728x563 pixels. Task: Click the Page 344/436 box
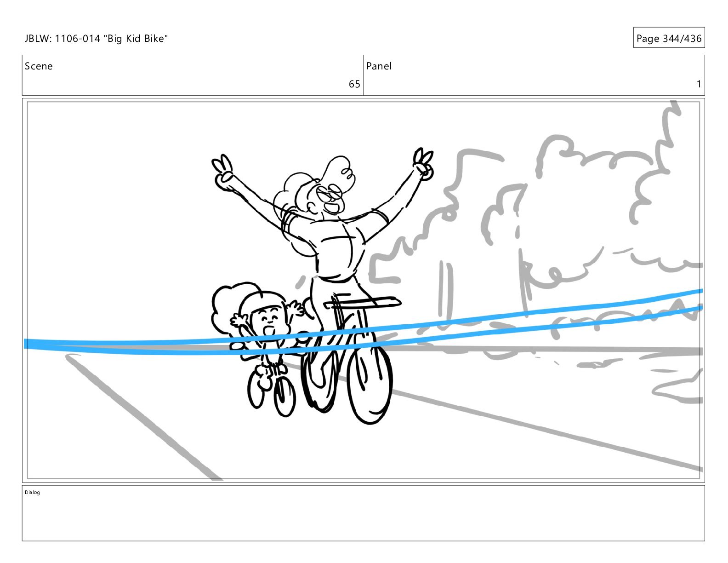[669, 38]
